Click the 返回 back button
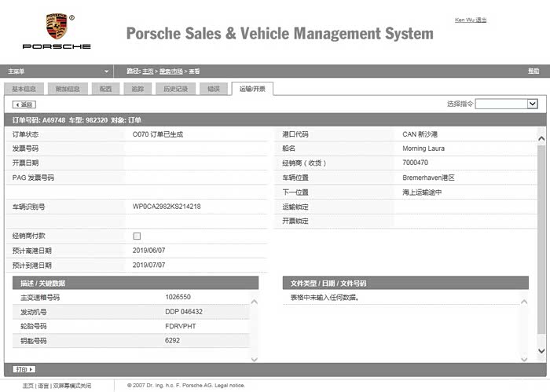This screenshot has width=550, height=392. [24, 104]
